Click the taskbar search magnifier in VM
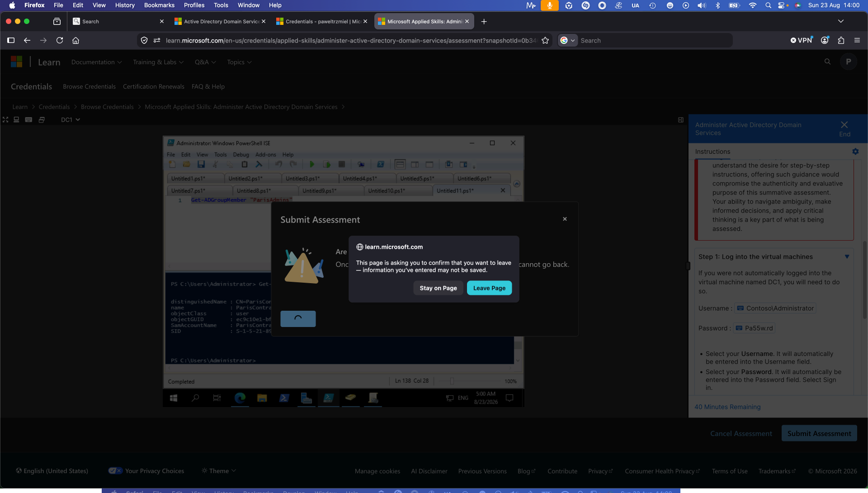The height and width of the screenshot is (493, 868). 195,398
